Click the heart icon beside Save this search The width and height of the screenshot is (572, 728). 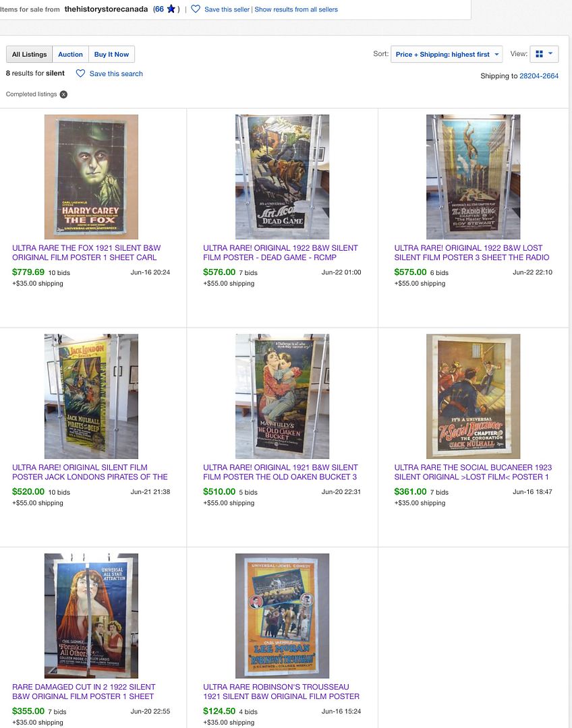[x=80, y=73]
